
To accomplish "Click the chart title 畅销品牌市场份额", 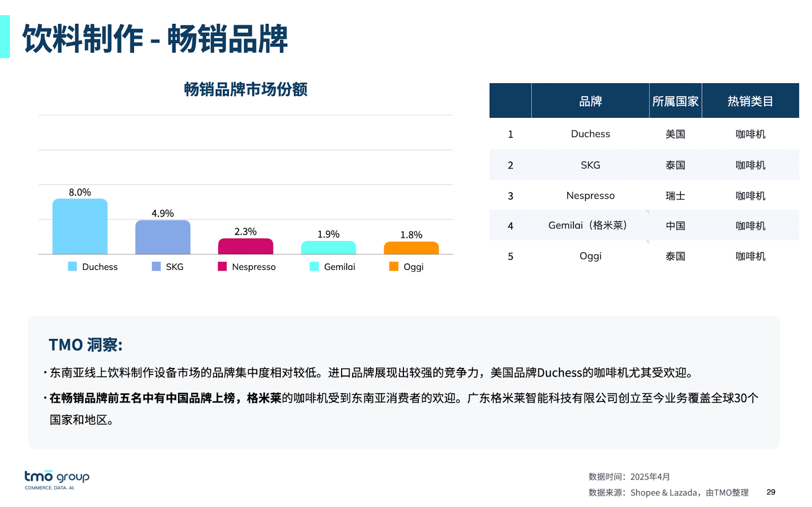I will point(246,89).
